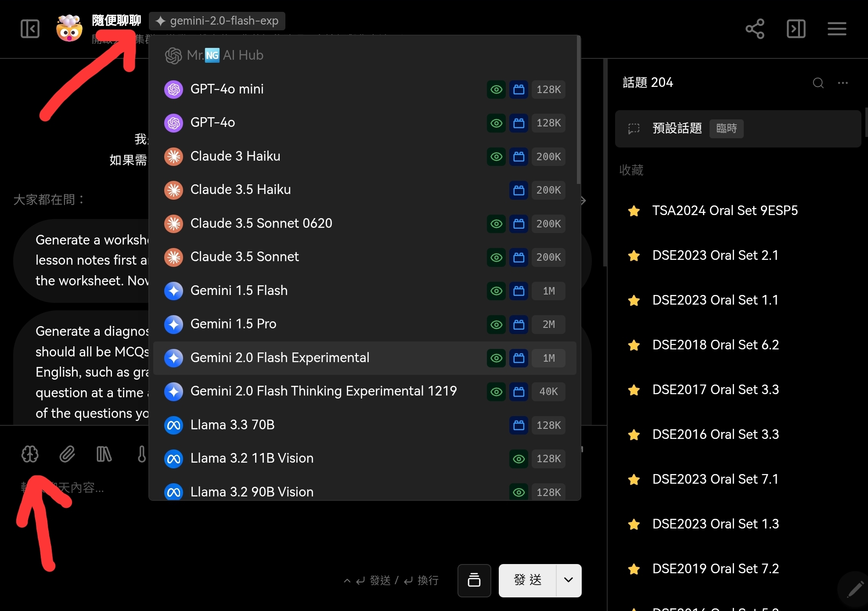Click the Llama 3.2 11B Vision eye icon
Image resolution: width=868 pixels, height=611 pixels.
click(519, 459)
